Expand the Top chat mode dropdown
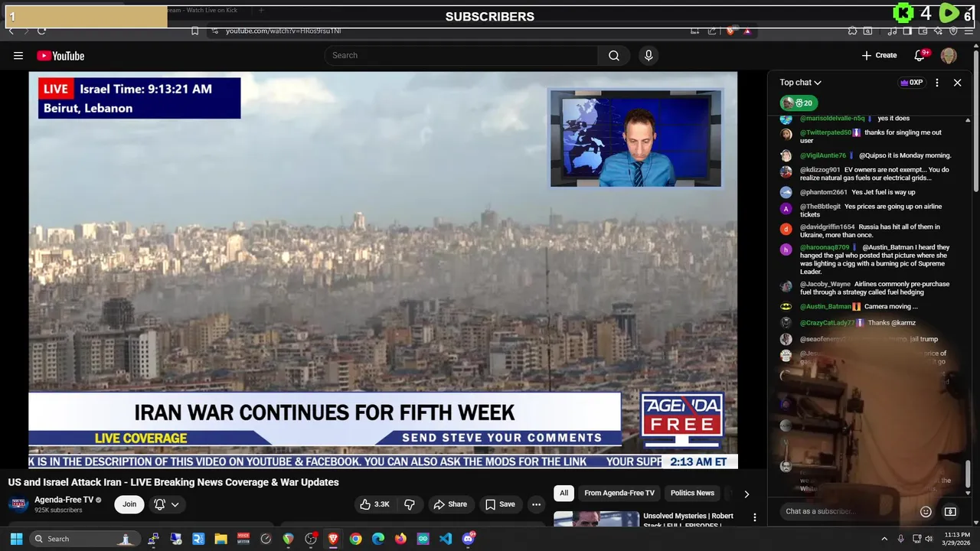The image size is (980, 551). (801, 83)
